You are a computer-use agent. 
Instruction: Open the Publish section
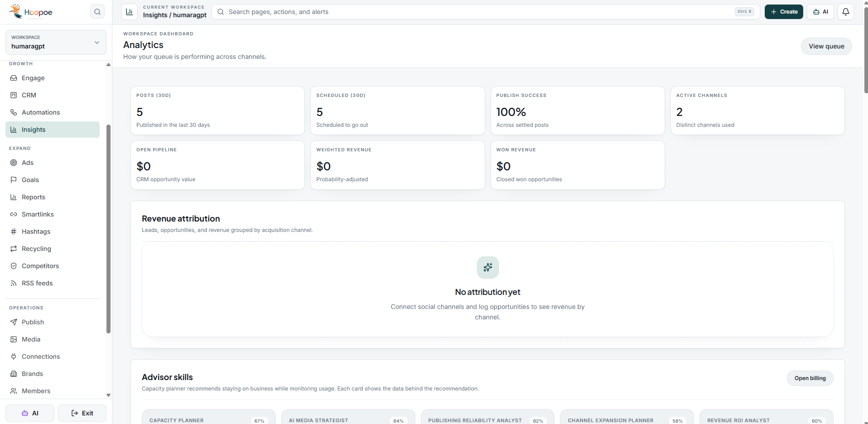click(x=53, y=322)
